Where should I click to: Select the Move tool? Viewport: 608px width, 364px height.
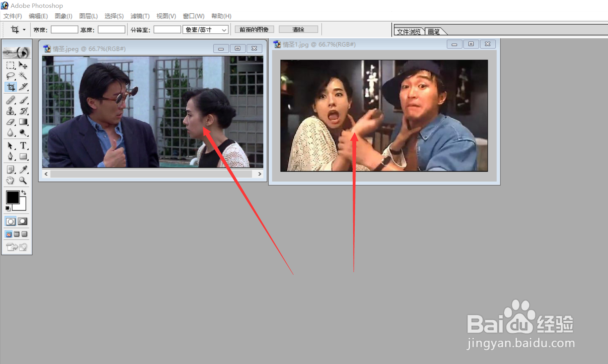coord(23,65)
